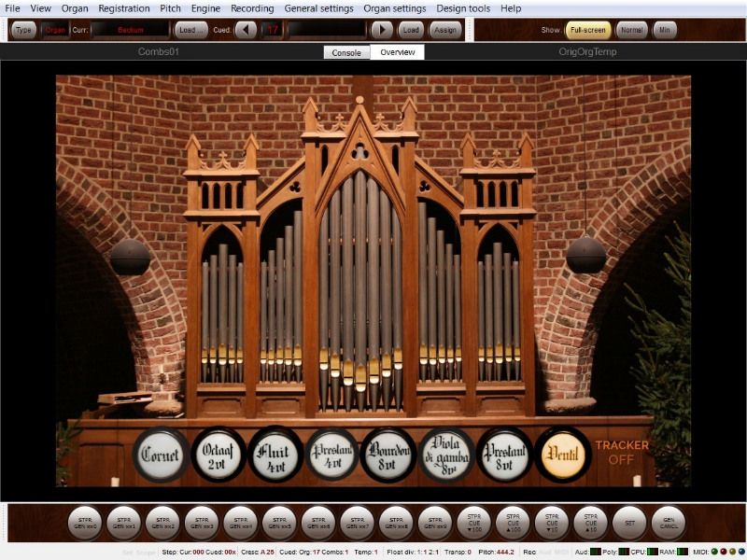Toggle the Cornet stop knob
The width and height of the screenshot is (747, 560).
click(x=161, y=455)
